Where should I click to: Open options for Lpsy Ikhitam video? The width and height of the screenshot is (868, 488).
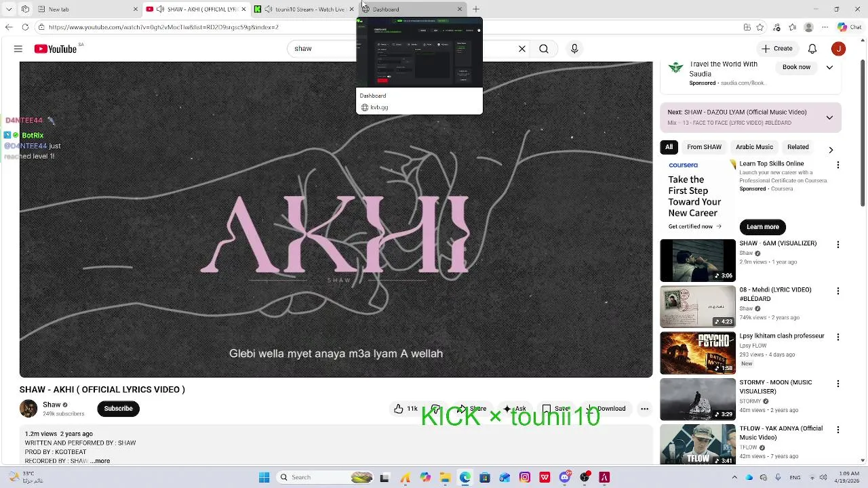[838, 337]
